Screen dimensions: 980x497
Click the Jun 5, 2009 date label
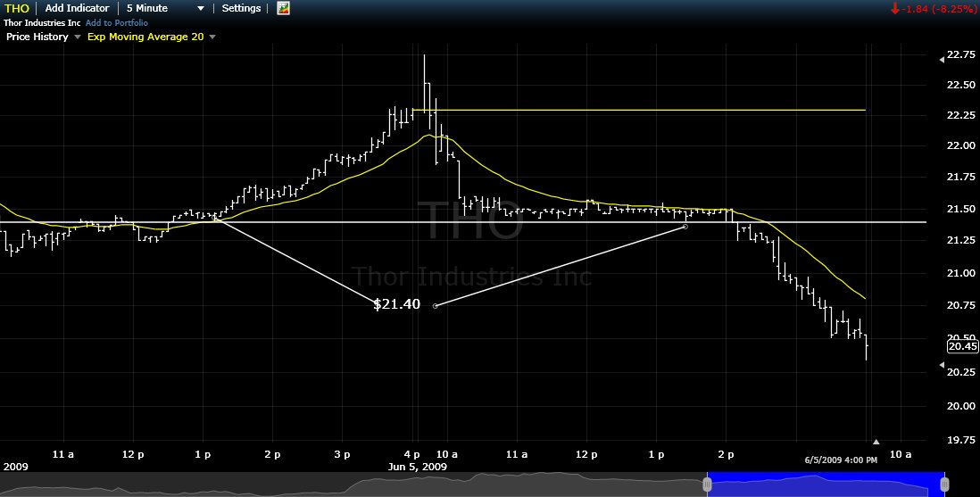[418, 467]
